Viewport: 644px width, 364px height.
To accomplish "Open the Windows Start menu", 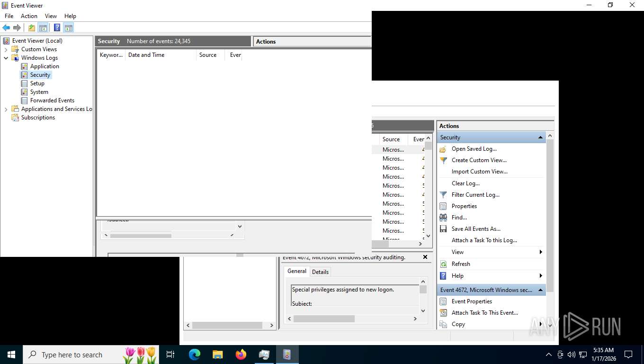I will [x=11, y=355].
